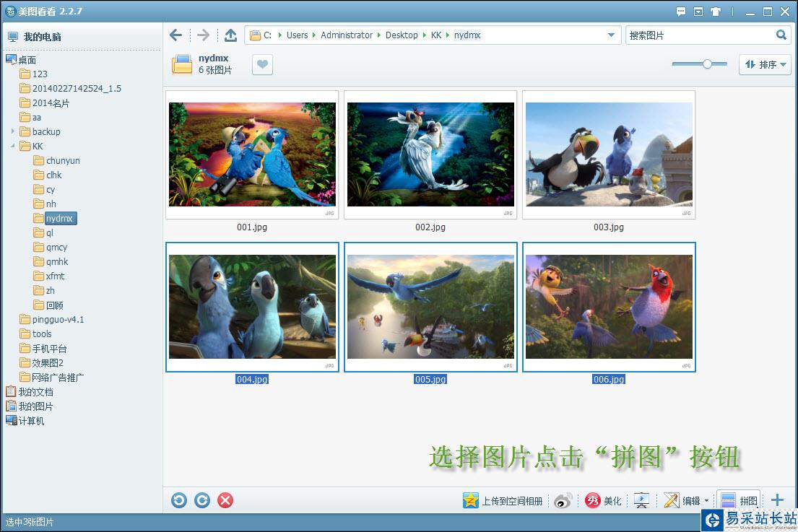Screen dimensions: 798x532
Task: Click the blue plus icon in the bottom toolbar
Action: click(777, 500)
